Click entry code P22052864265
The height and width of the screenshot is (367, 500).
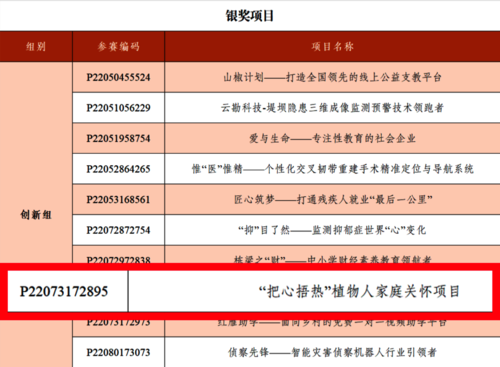coord(118,169)
